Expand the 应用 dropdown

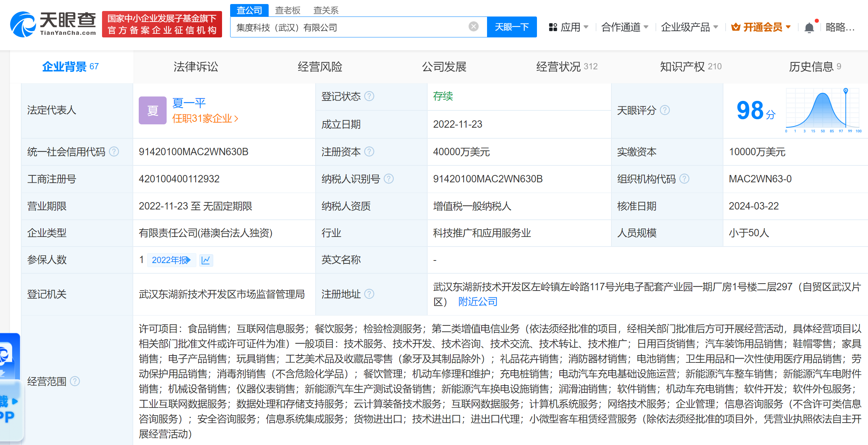[569, 27]
